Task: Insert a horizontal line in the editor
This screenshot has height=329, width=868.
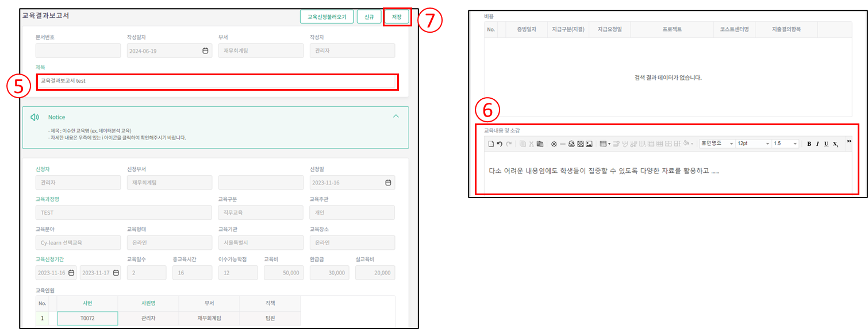Action: click(563, 144)
